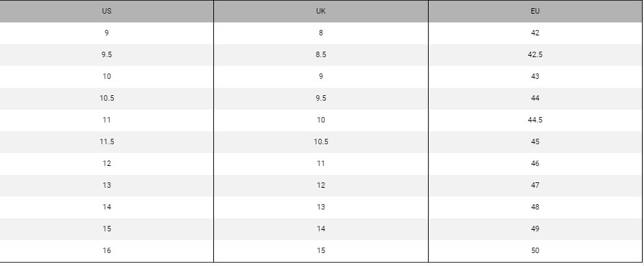Select EU size 49 cell
This screenshot has height=266, width=644.
[535, 229]
